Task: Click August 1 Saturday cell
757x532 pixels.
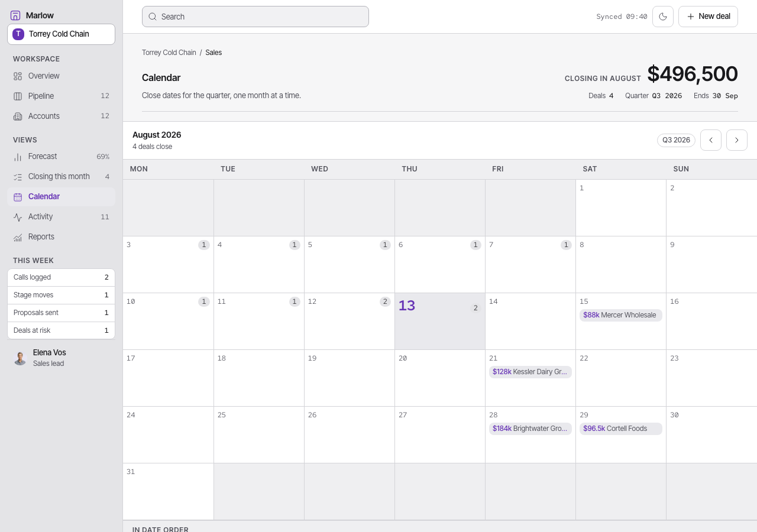Action: tap(621, 207)
